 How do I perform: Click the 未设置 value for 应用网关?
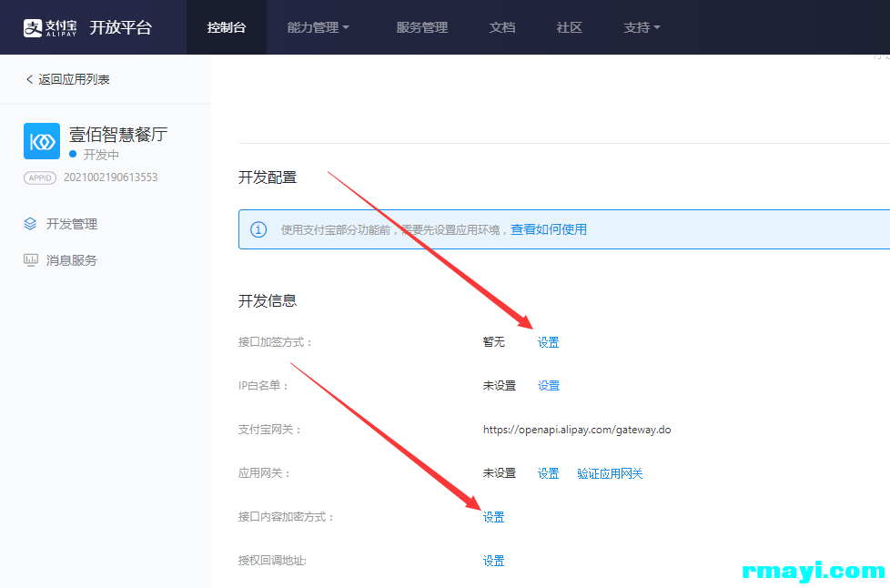point(500,473)
